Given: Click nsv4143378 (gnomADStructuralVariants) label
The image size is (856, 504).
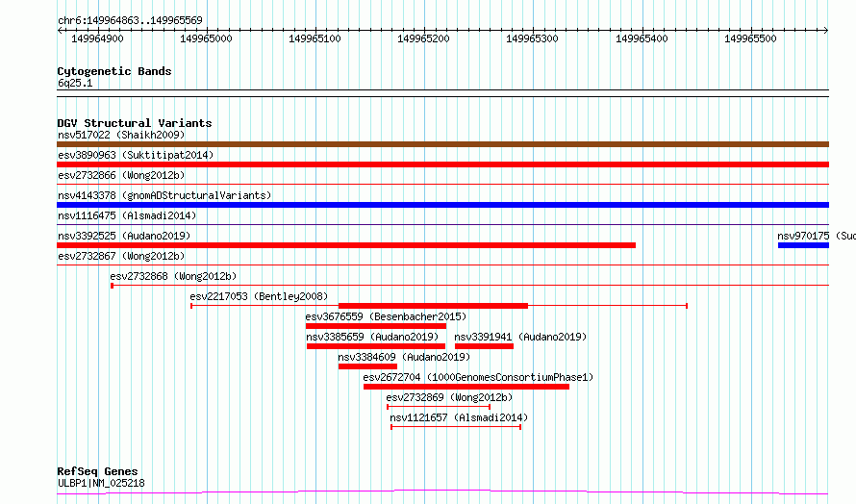Looking at the screenshot, I should point(164,195).
